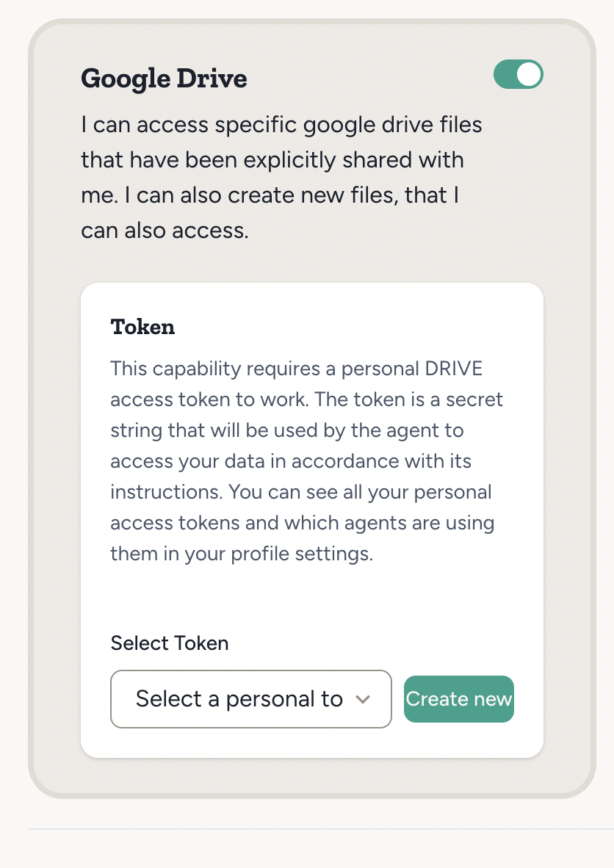The image size is (614, 868).
Task: Expand the personal token selection list
Action: [x=250, y=699]
